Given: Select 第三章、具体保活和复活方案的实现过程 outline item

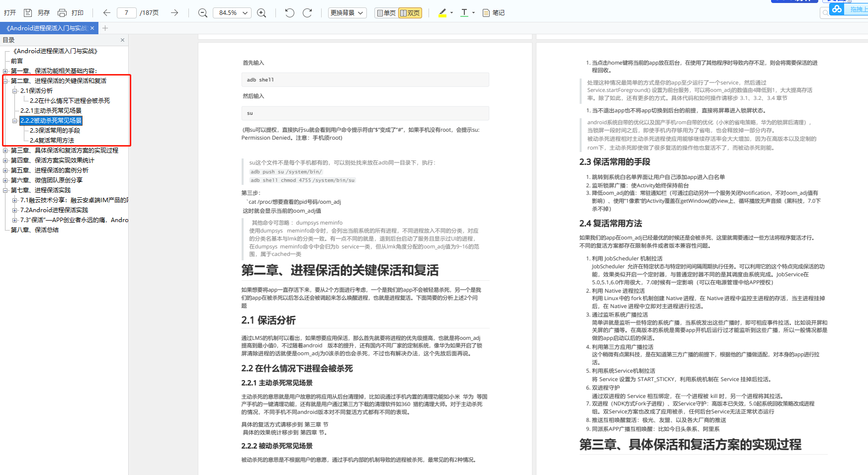Looking at the screenshot, I should coord(65,151).
